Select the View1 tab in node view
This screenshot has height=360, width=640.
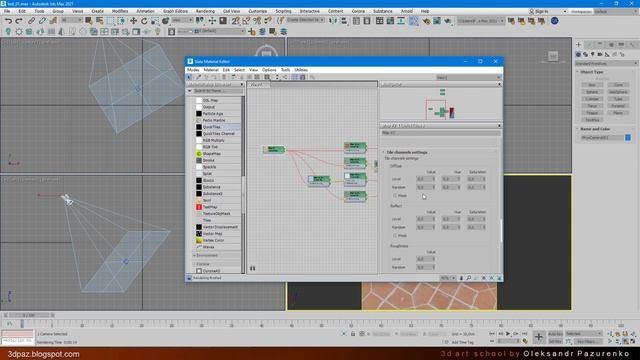[258, 84]
